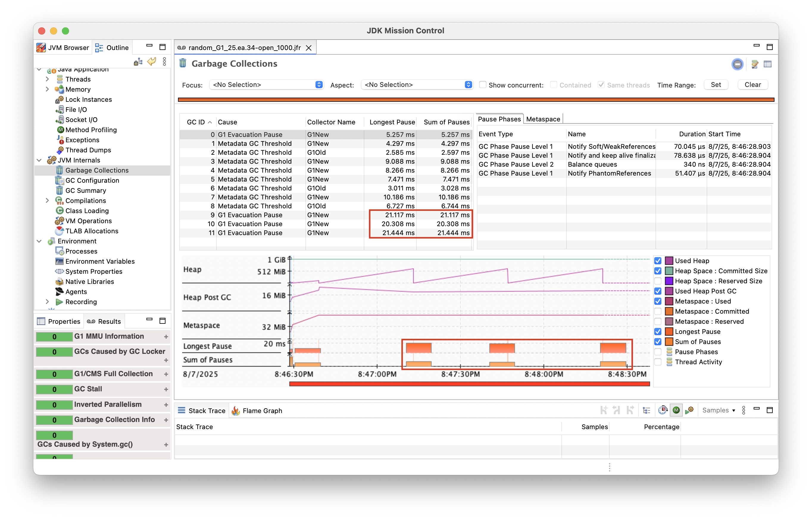Sort table by Longest Pause column

(390, 122)
